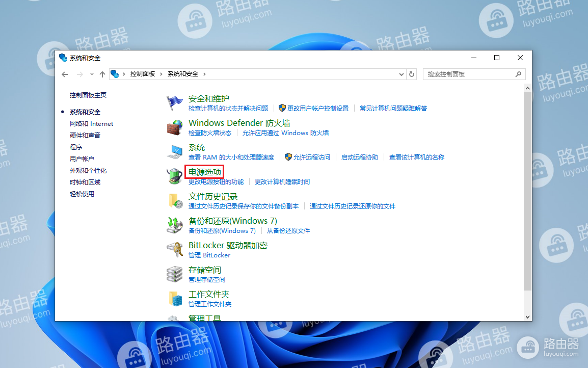
Task: Select 系统和安全 in the sidebar
Action: point(85,112)
